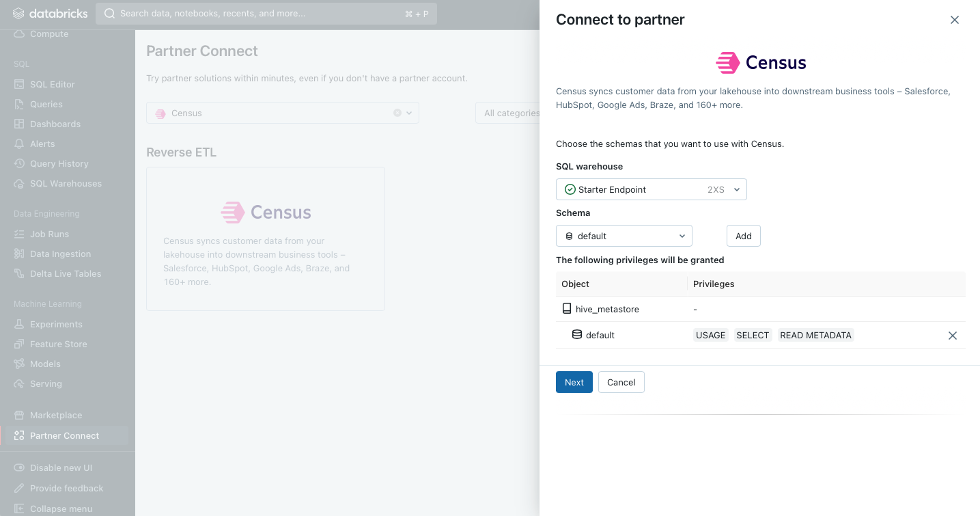Open the All categories dropdown
The width and height of the screenshot is (980, 516).
click(x=508, y=113)
